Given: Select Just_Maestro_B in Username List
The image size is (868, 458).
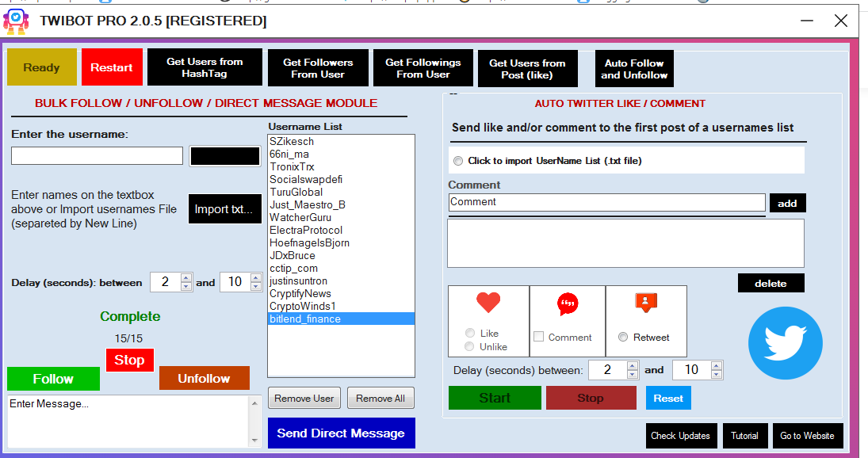Looking at the screenshot, I should pos(341,205).
